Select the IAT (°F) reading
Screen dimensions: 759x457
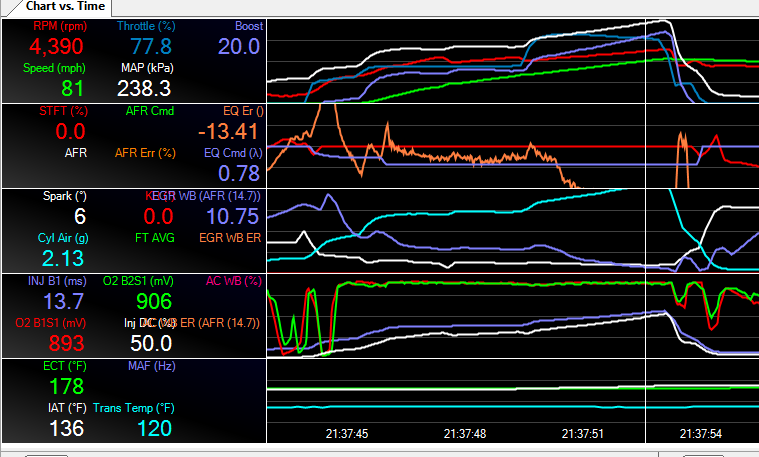coord(64,429)
